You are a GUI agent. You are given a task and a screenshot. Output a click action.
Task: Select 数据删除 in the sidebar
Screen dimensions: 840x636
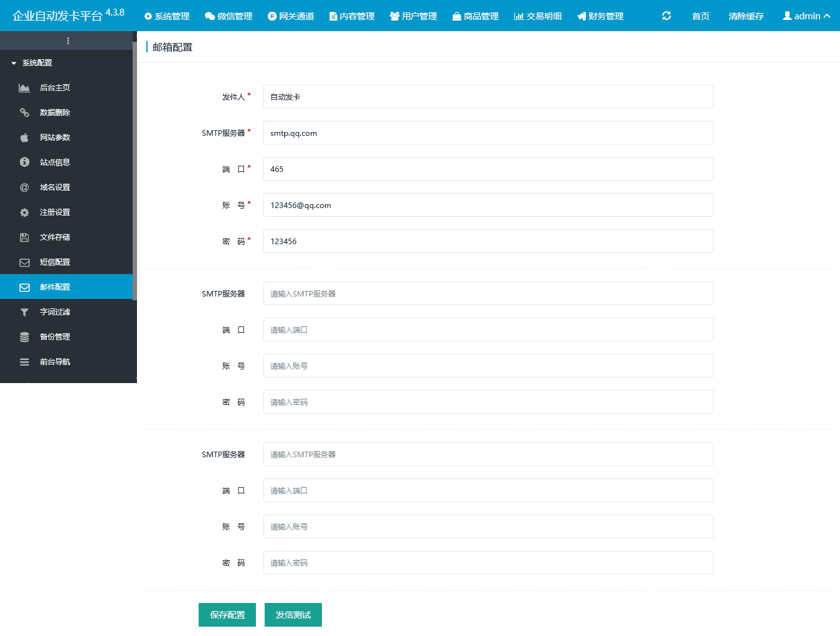(x=67, y=113)
